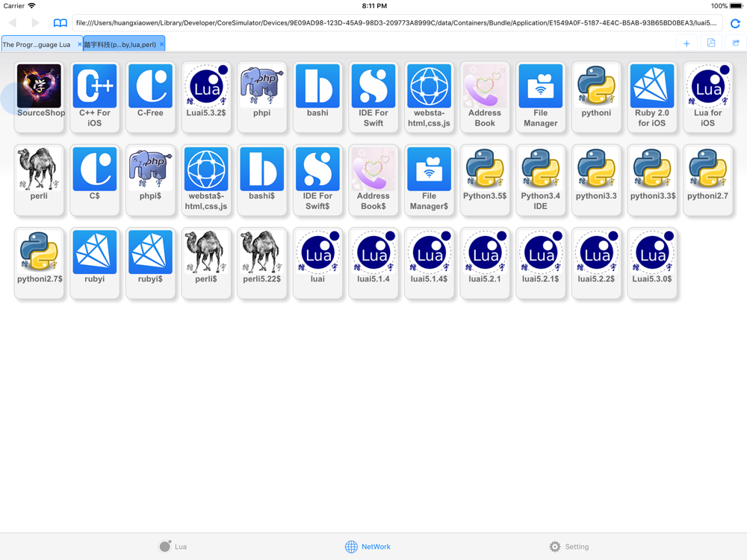This screenshot has width=747, height=560.
Task: Open the Setting bottom tab
Action: [x=568, y=547]
